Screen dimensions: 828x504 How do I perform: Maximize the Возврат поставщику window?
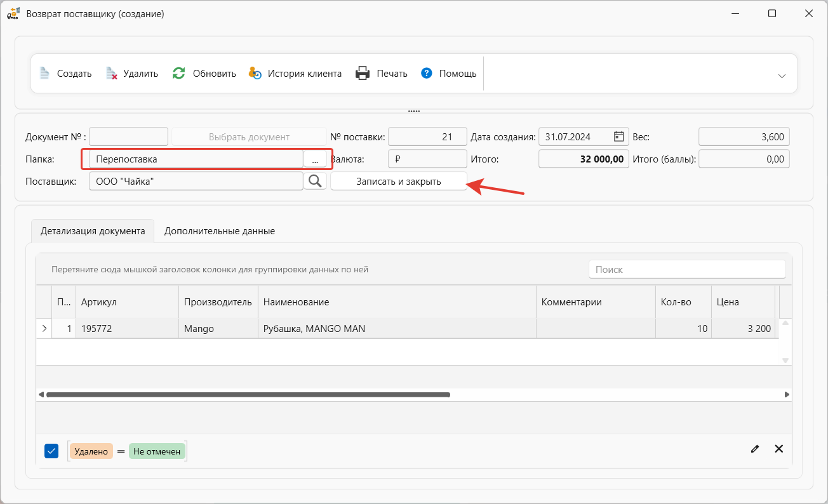click(772, 13)
